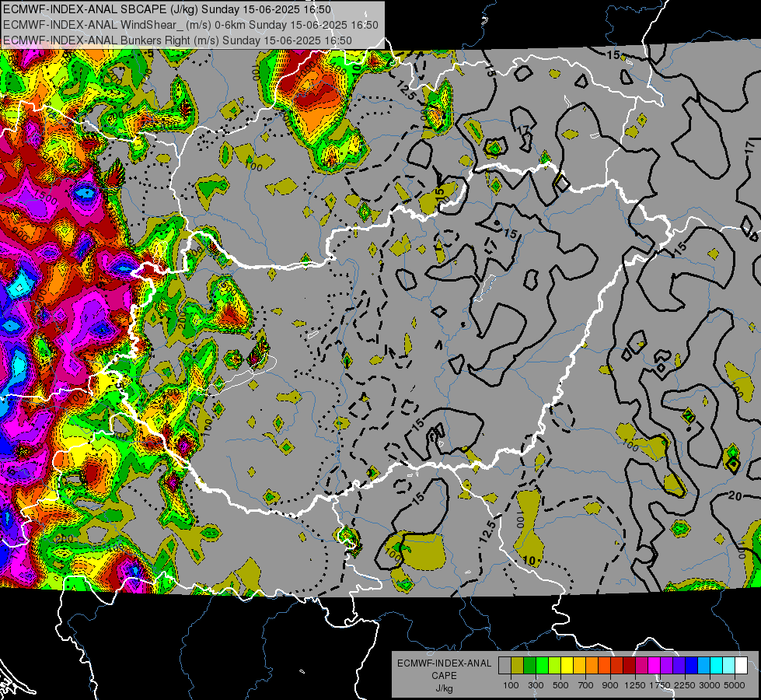
Task: Click the legend tick label 900
Action: click(610, 685)
